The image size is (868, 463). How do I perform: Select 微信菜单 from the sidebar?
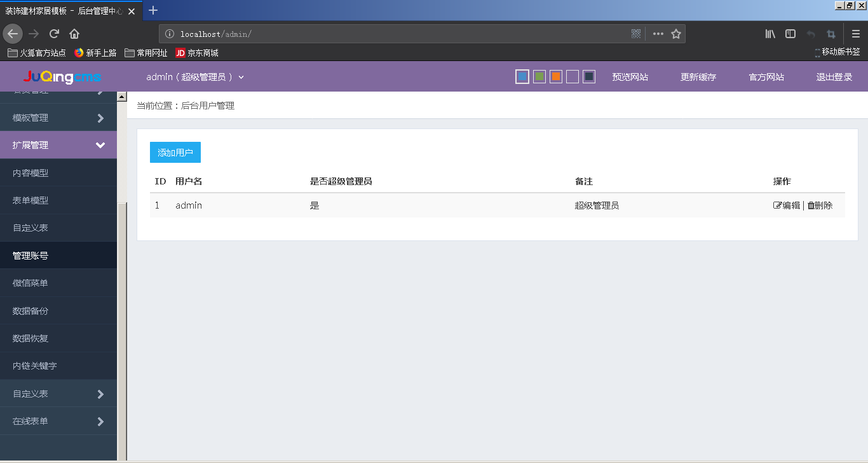tap(58, 283)
